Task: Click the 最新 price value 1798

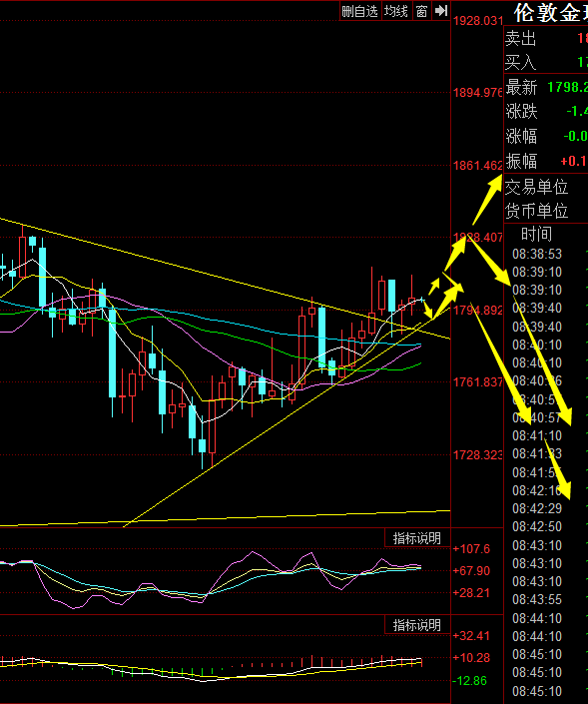Action: point(567,87)
